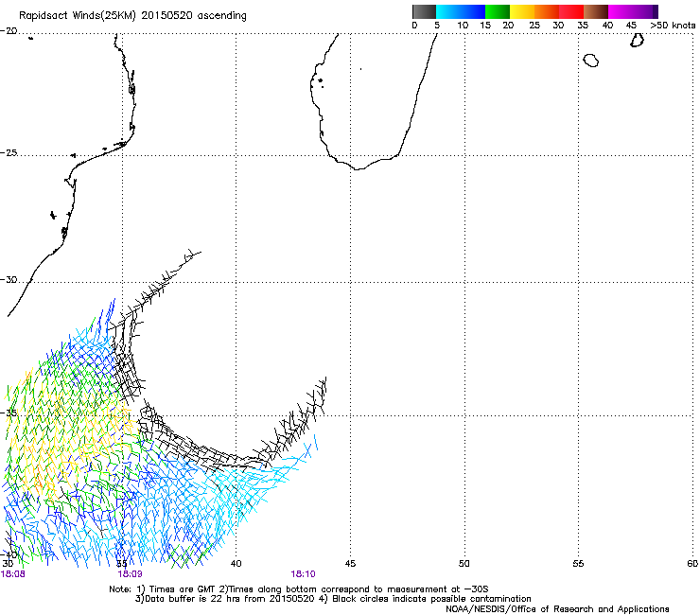Screen dimensions: 700x615
Task: Click the NOAA/NESDIS credit text
Action: tap(557, 609)
